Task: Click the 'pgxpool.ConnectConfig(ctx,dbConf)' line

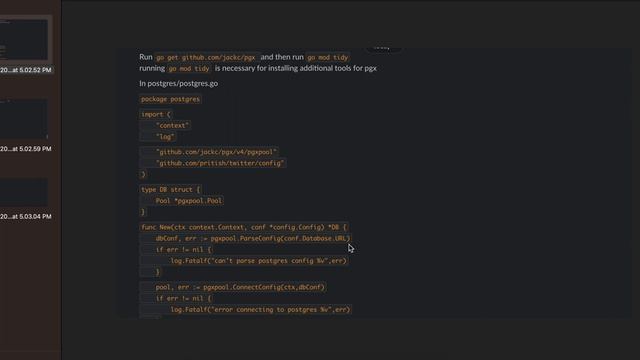Action: point(233,287)
